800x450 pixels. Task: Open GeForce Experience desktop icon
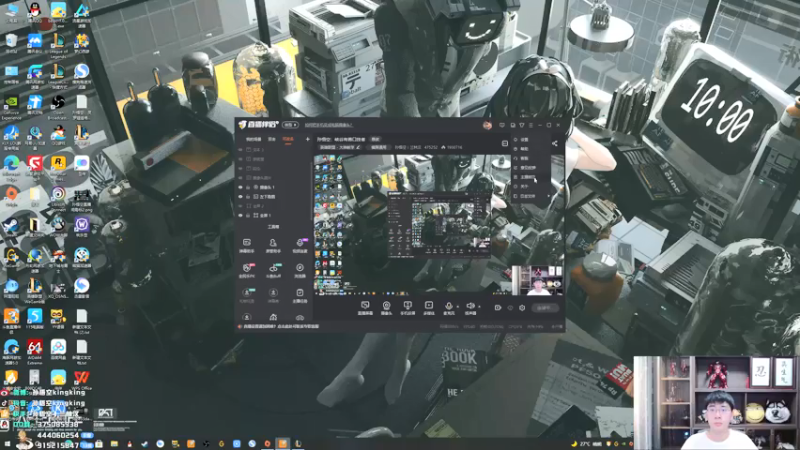(11, 108)
